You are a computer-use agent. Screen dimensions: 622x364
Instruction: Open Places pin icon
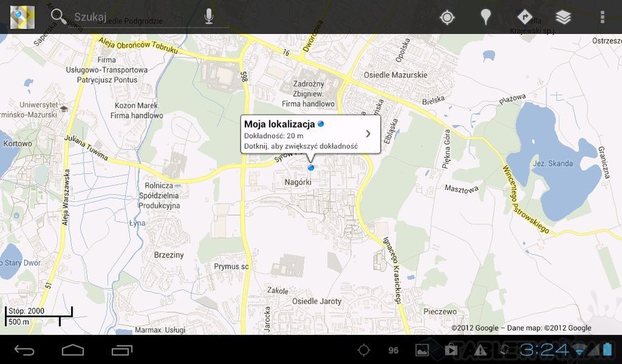pyautogui.click(x=486, y=17)
